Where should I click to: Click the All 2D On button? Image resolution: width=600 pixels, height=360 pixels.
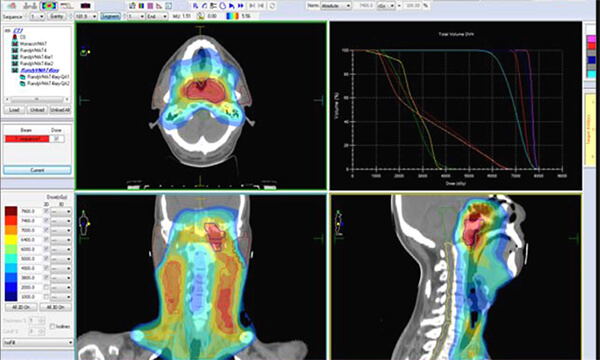(x=21, y=307)
